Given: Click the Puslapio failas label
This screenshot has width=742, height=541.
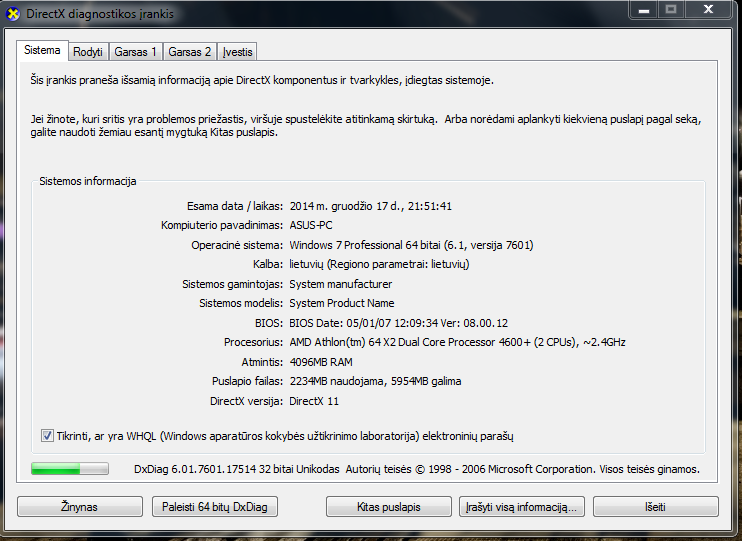Looking at the screenshot, I should [x=247, y=381].
